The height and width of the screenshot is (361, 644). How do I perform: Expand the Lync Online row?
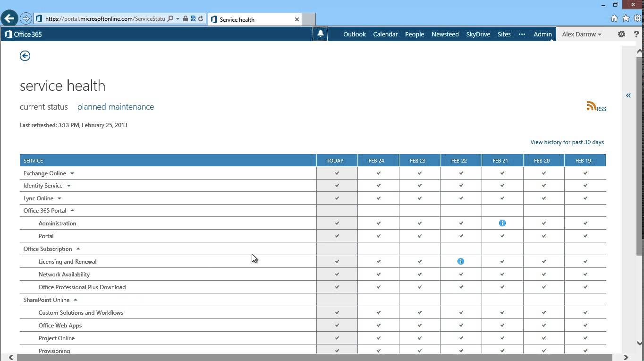(59, 198)
